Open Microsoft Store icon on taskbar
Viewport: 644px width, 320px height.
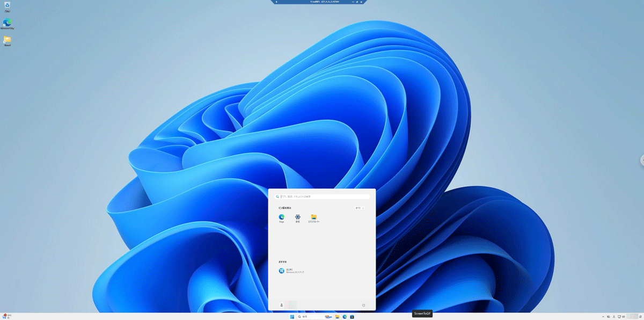[352, 317]
